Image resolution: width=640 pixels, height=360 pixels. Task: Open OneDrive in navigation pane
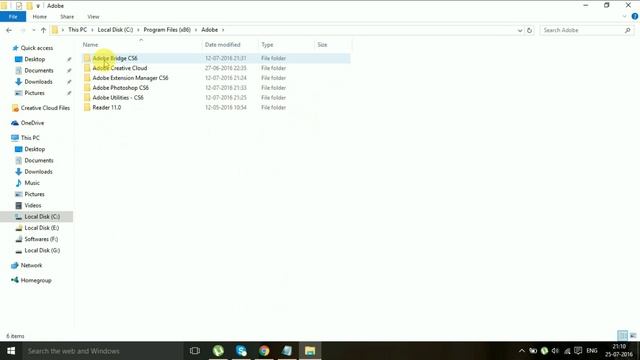[x=32, y=123]
